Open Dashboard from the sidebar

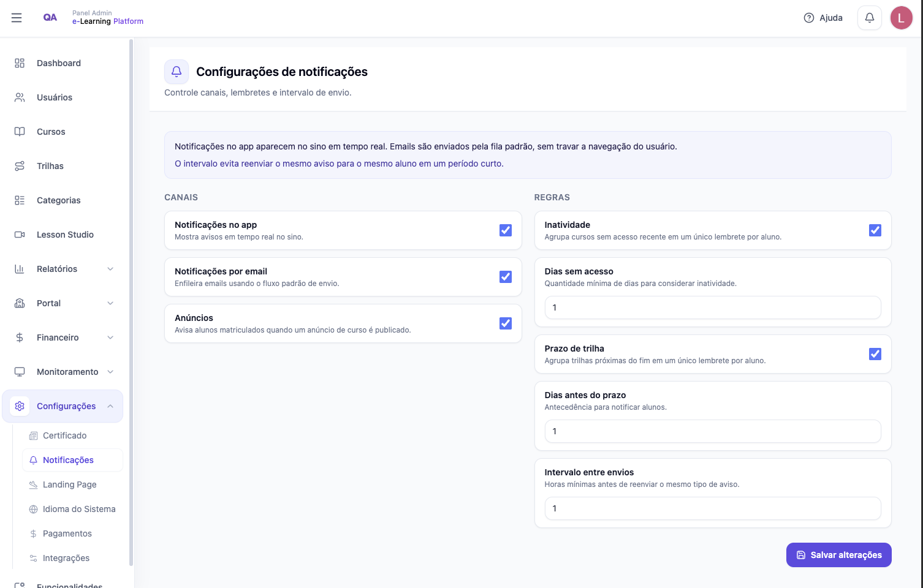pyautogui.click(x=63, y=63)
